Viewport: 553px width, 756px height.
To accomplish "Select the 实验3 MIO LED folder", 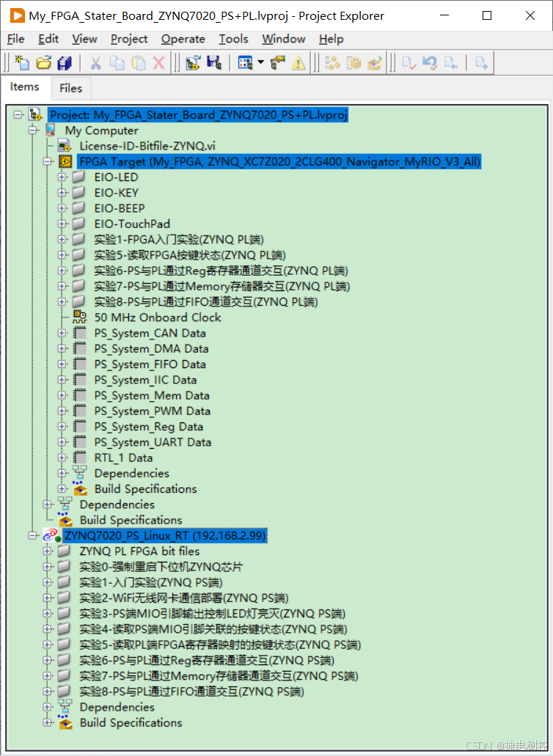I will point(212,613).
